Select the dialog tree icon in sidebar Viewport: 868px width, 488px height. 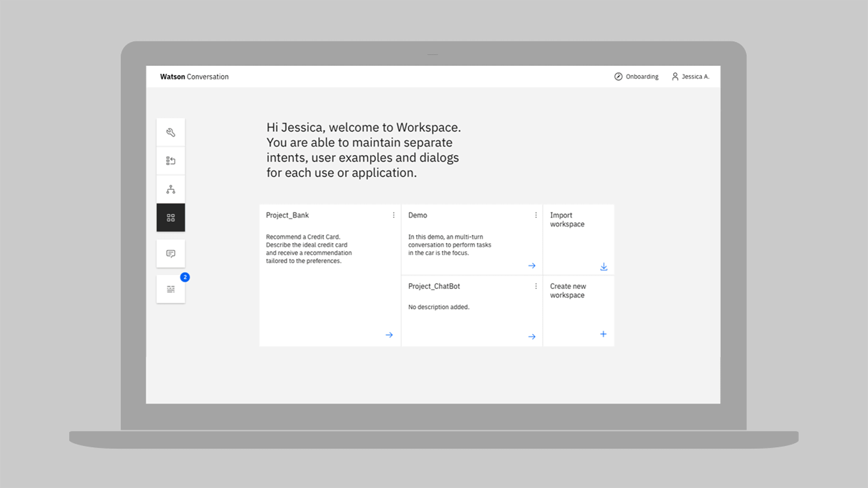(170, 189)
